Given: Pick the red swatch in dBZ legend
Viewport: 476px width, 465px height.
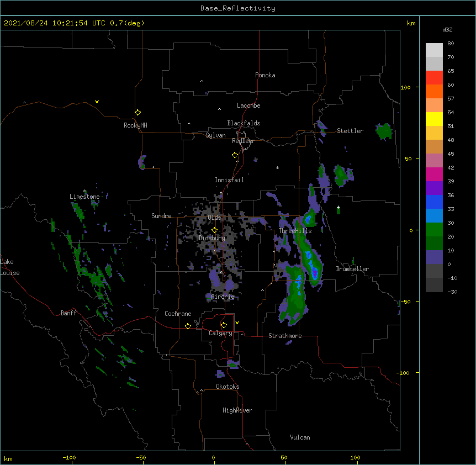Looking at the screenshot, I should 434,77.
